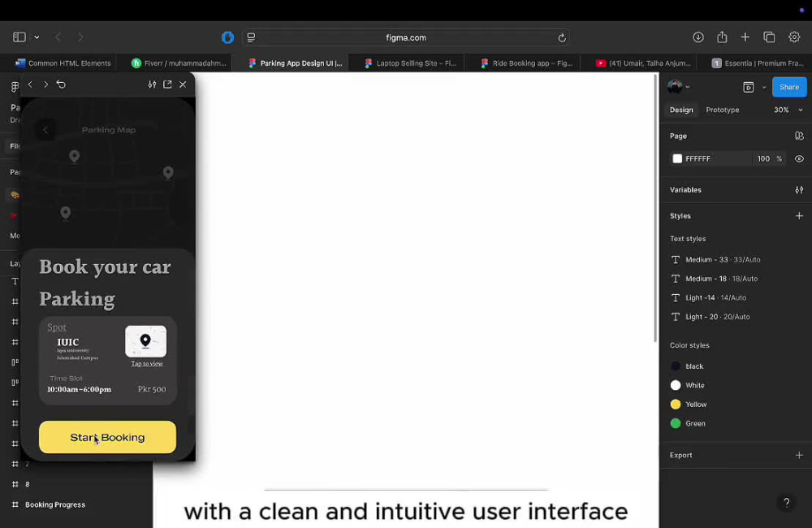Image resolution: width=812 pixels, height=528 pixels.
Task: Open browser settings gear icon
Action: pyautogui.click(x=794, y=37)
